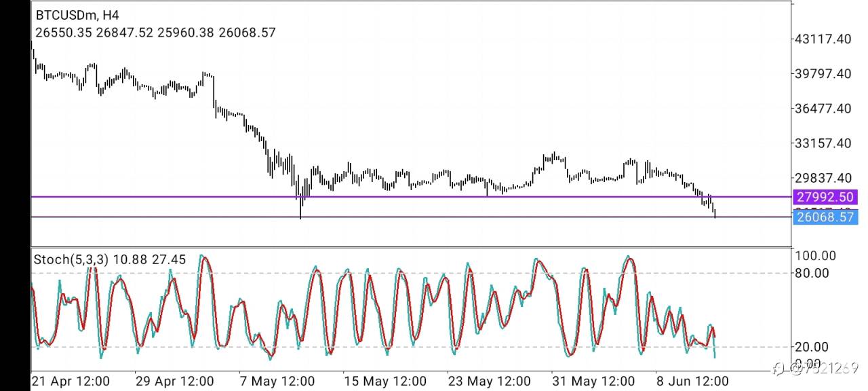Select the OHLC values line under the title
This screenshot has width=868, height=391.
[x=155, y=32]
